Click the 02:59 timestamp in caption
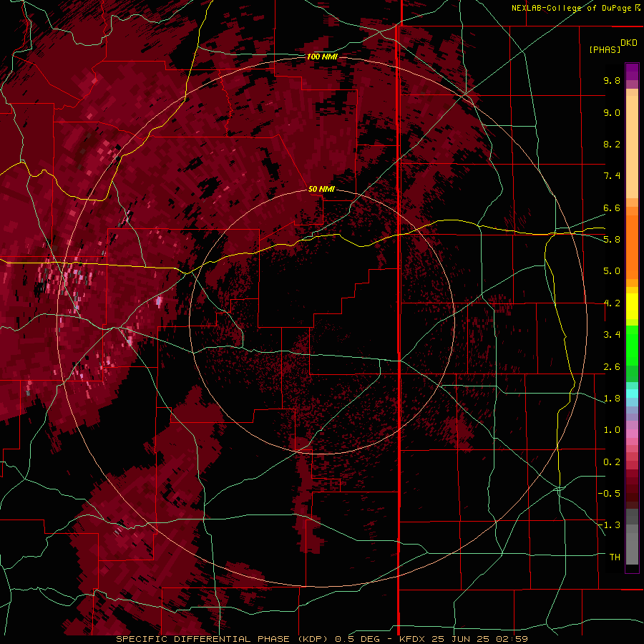Screen dimensions: 644x644 coord(513,639)
